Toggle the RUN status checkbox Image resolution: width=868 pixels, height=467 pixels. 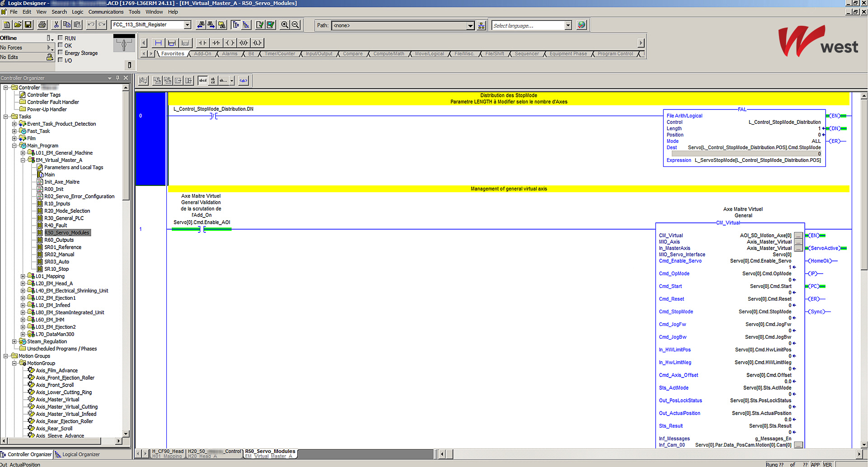click(x=61, y=38)
